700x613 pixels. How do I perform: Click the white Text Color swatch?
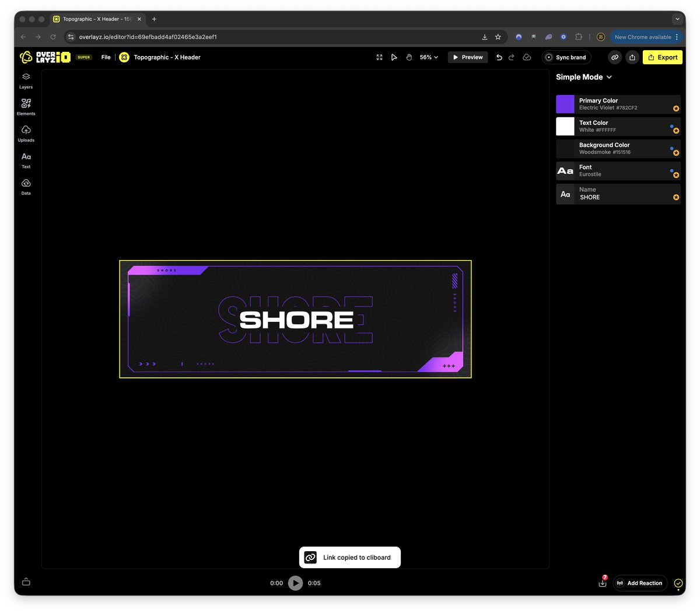[565, 127]
